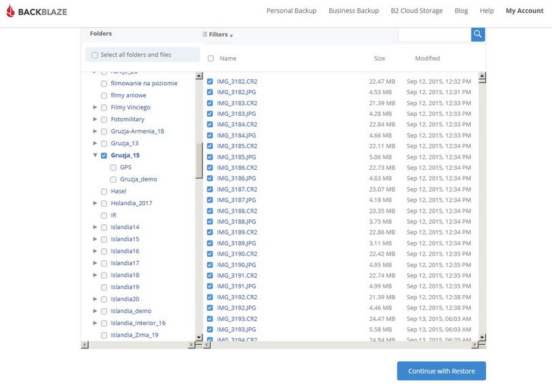Image resolution: width=552 pixels, height=392 pixels.
Task: Click the Backblaze flame logo
Action: click(10, 11)
